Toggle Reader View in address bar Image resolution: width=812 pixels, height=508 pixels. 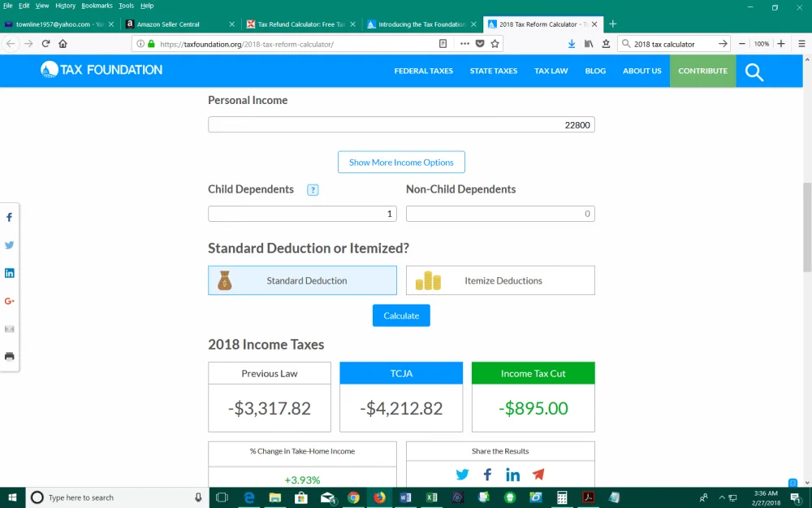click(443, 44)
